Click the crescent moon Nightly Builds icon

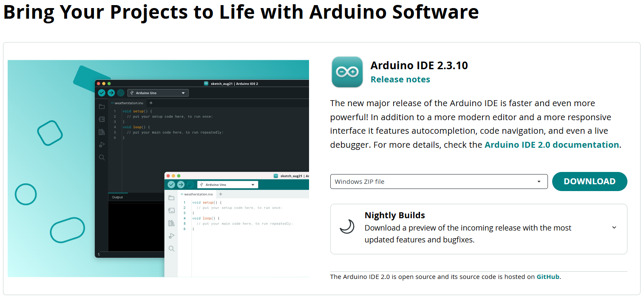347,227
